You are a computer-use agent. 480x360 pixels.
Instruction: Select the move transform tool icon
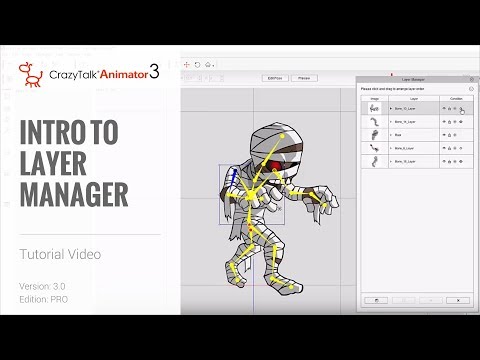[187, 65]
